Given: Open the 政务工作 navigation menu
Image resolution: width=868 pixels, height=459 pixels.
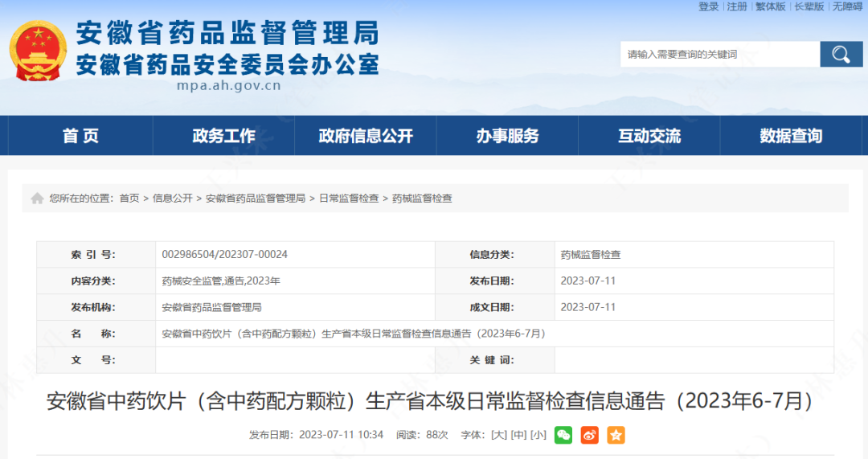Looking at the screenshot, I should [x=223, y=136].
